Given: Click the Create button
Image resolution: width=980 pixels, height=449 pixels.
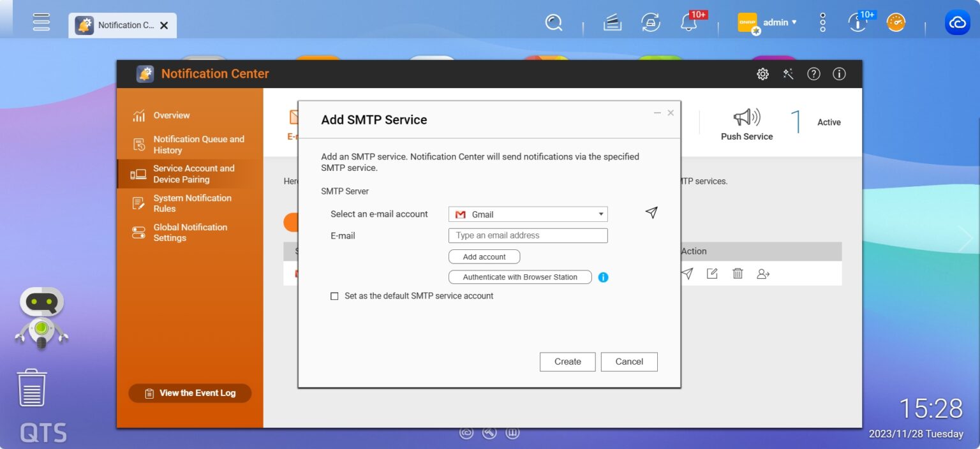Looking at the screenshot, I should (567, 362).
